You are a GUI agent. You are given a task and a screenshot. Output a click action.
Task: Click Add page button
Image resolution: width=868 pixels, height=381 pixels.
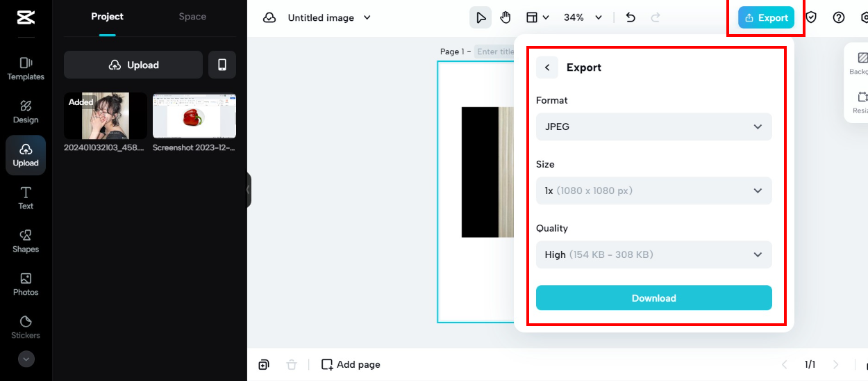[351, 364]
